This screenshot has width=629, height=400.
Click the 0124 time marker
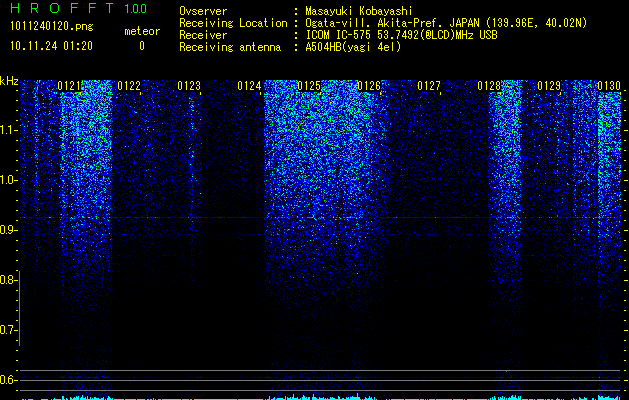(249, 86)
